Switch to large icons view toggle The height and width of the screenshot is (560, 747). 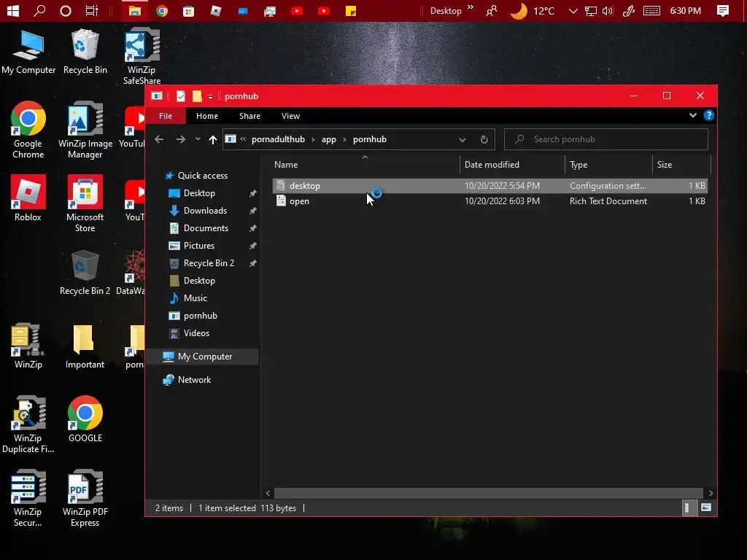click(x=706, y=507)
